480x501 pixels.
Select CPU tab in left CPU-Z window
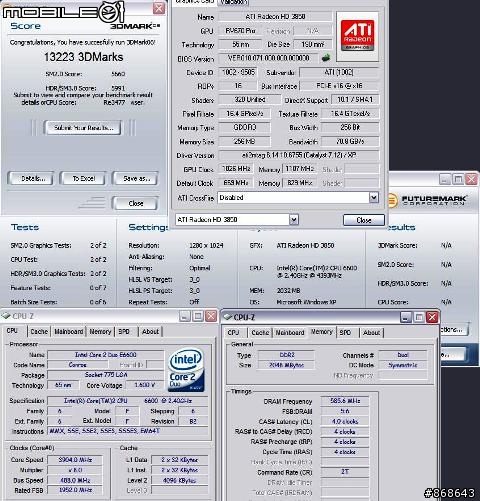pos(12,331)
